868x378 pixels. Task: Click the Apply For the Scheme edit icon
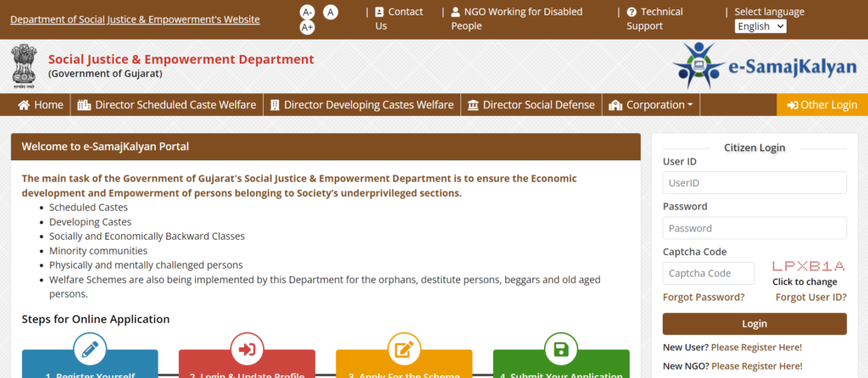(404, 349)
